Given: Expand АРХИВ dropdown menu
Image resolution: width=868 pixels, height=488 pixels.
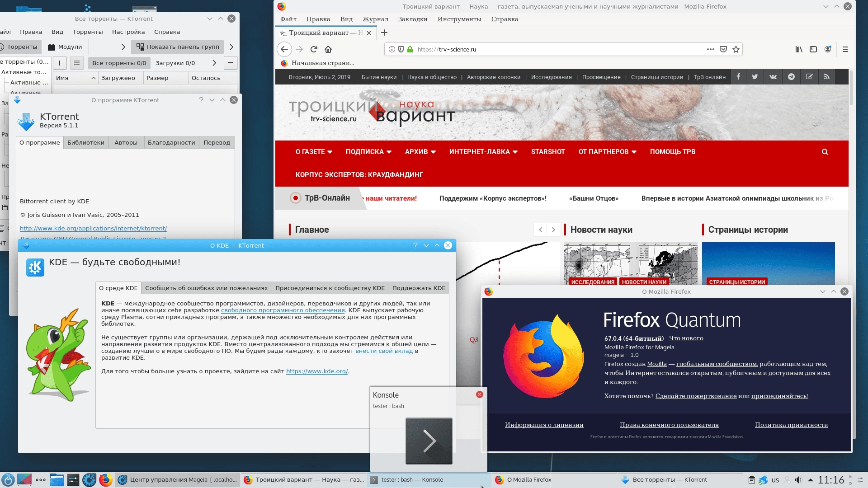Looking at the screenshot, I should (420, 152).
